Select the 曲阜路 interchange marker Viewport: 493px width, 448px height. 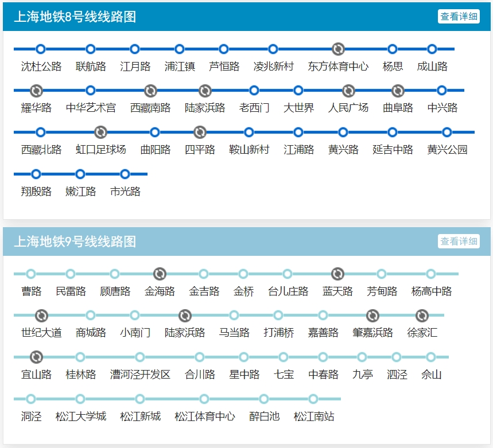[398, 91]
